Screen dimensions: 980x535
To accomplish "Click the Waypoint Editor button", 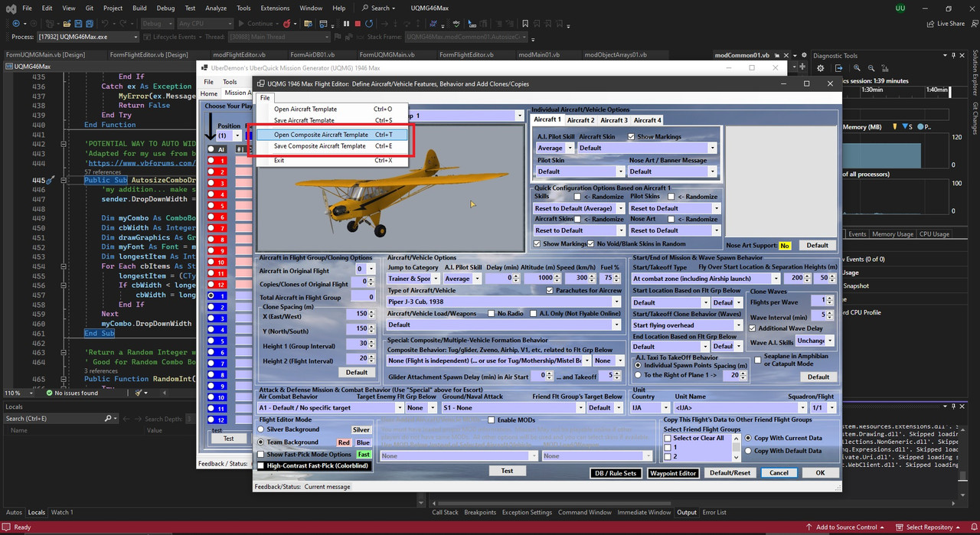I will coord(674,473).
